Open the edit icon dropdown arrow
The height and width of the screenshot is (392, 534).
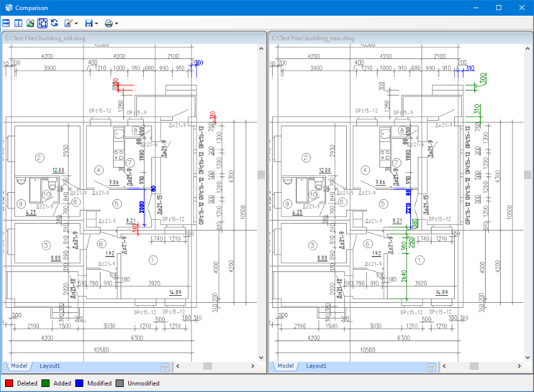[76, 23]
